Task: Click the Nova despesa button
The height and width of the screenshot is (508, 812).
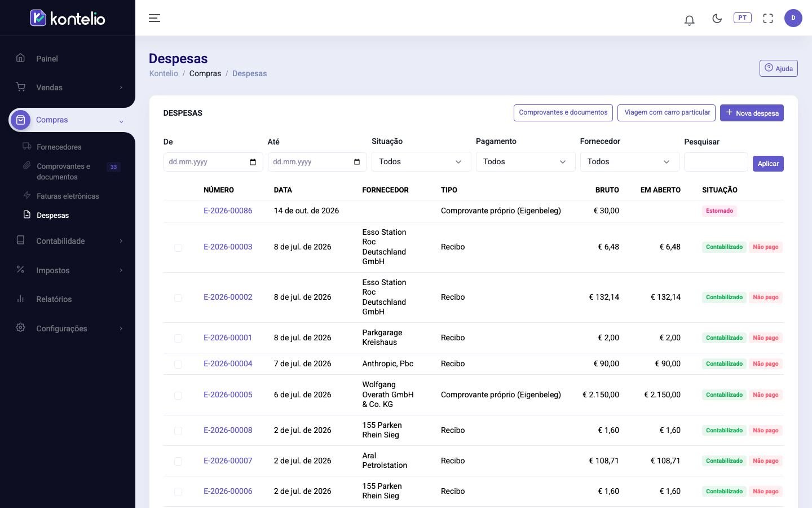Action: 752,113
